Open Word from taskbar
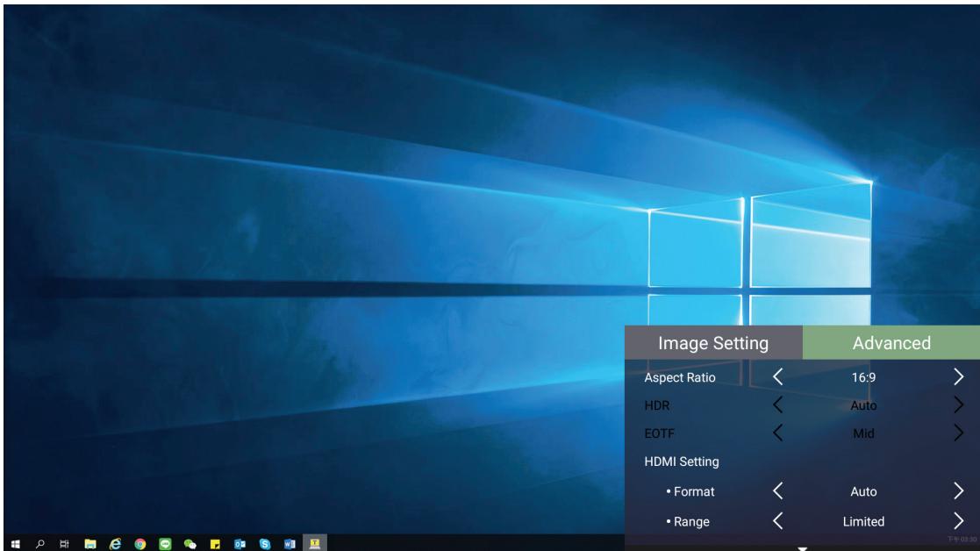Screen dimensions: 980x551 [290, 544]
